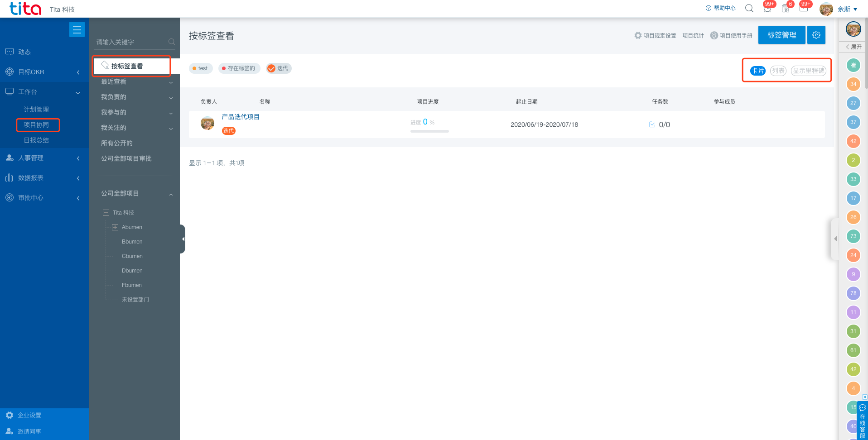
Task: Open the reminder bell with 99+ badge
Action: click(767, 8)
